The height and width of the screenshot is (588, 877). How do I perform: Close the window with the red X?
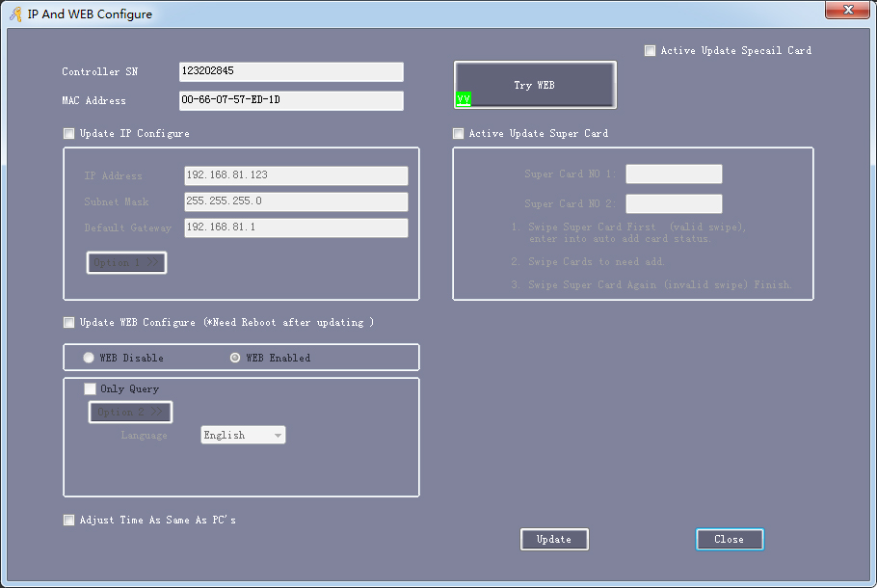(848, 10)
